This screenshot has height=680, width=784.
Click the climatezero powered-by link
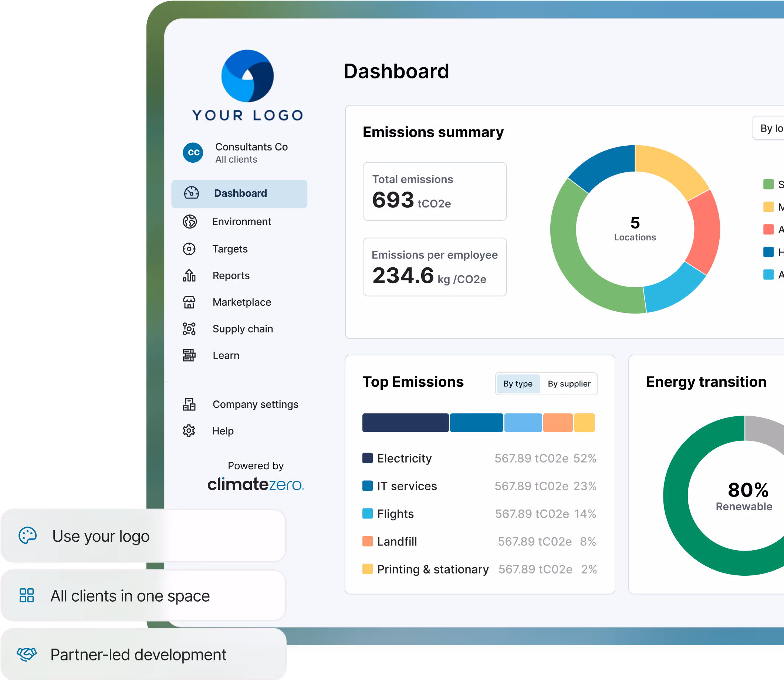point(256,484)
